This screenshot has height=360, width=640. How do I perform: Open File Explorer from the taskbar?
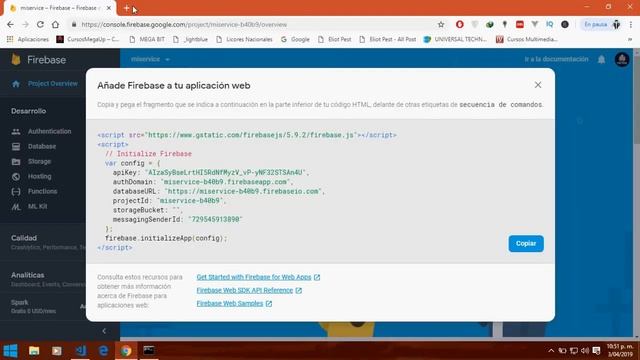pyautogui.click(x=34, y=350)
